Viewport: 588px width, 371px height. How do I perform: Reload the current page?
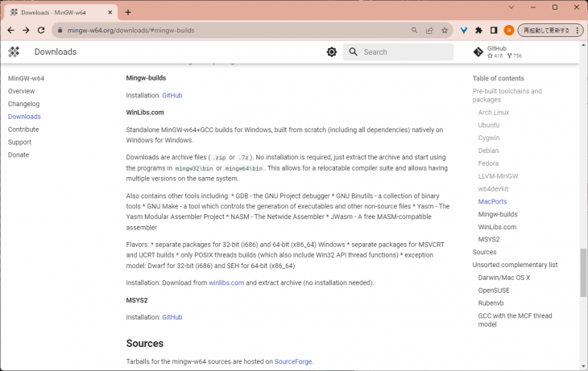(43, 30)
